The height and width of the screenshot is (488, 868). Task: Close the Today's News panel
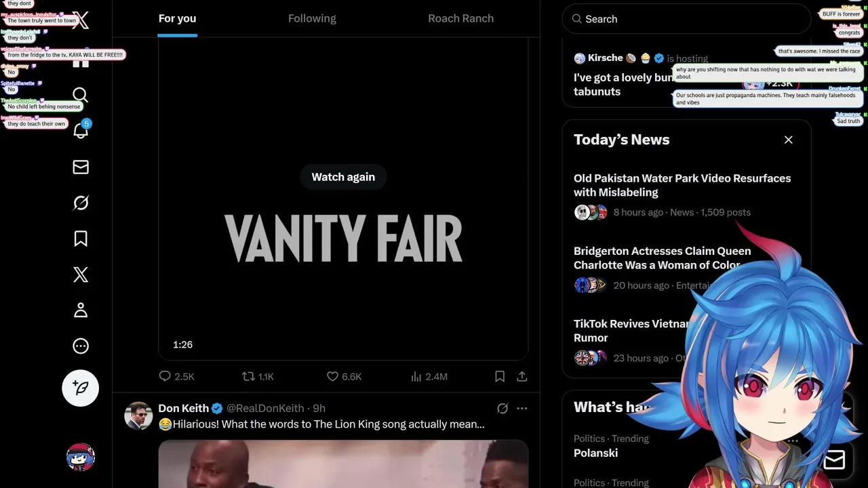click(789, 140)
